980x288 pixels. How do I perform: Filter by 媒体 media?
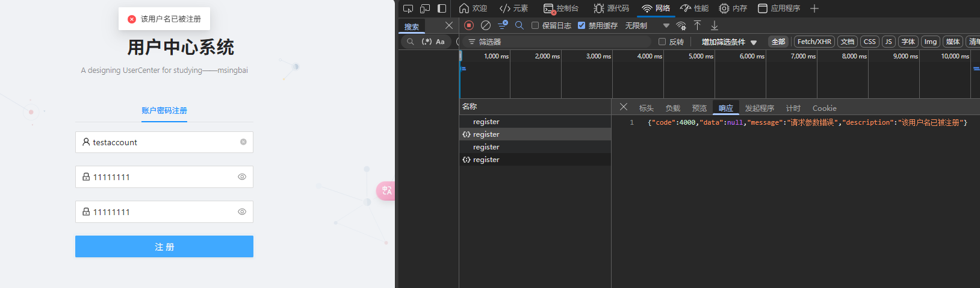pyautogui.click(x=953, y=42)
